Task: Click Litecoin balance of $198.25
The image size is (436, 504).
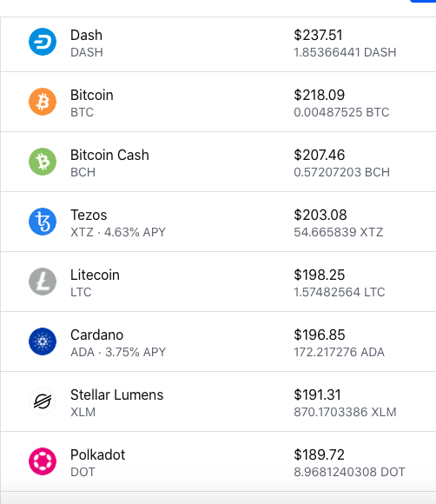Action: coord(320,275)
